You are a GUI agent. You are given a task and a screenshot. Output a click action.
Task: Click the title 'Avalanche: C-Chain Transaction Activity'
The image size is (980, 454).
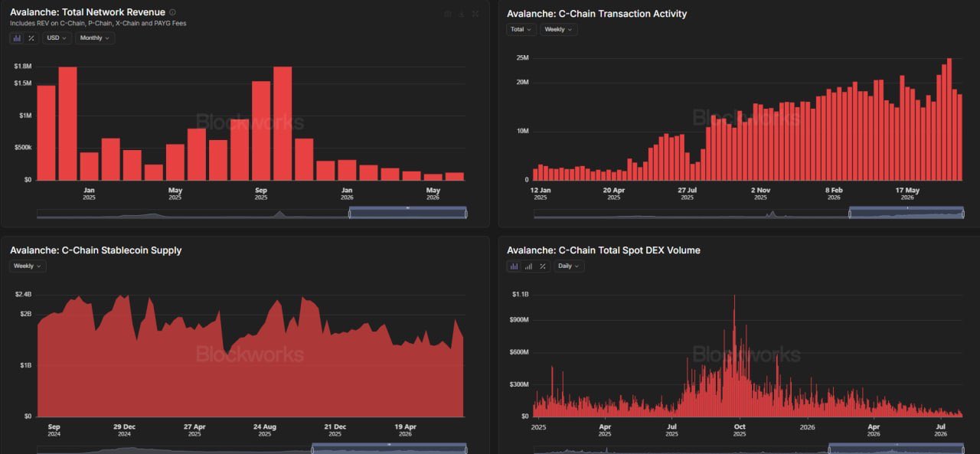point(597,14)
